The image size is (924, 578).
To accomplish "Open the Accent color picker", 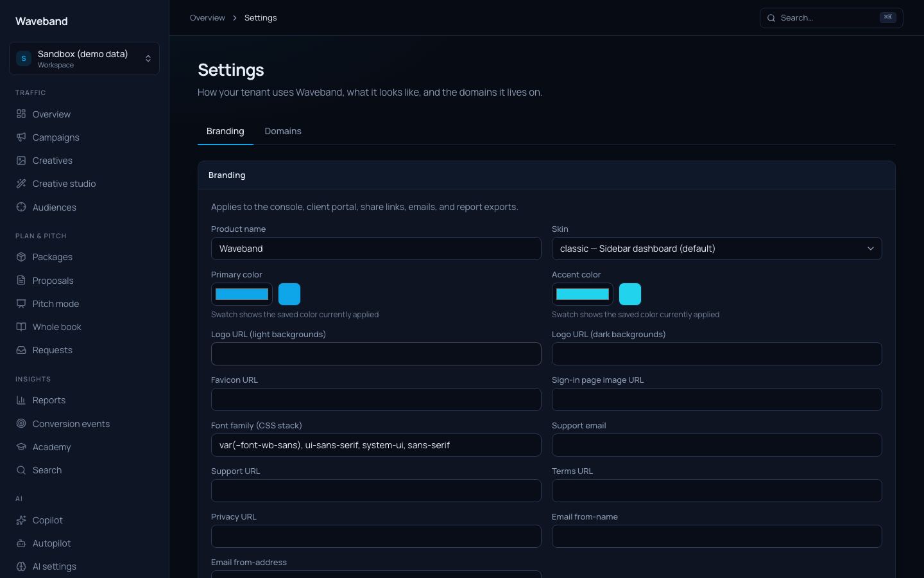I will coord(583,294).
